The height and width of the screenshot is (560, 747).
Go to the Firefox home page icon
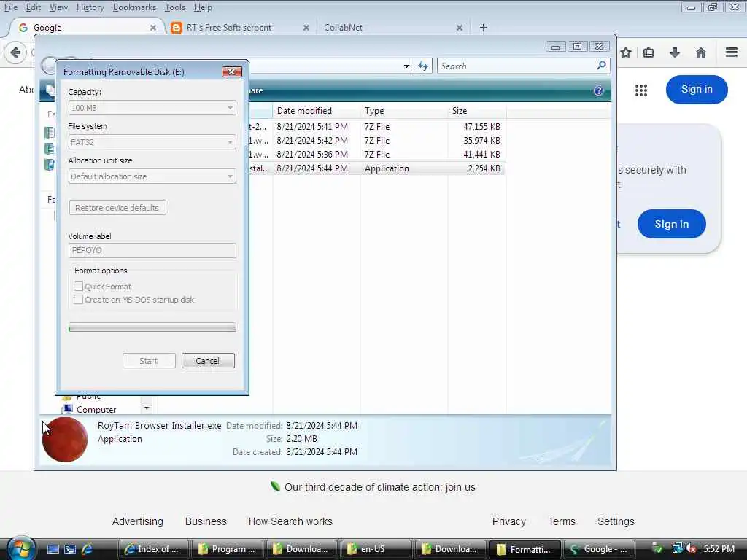point(701,52)
